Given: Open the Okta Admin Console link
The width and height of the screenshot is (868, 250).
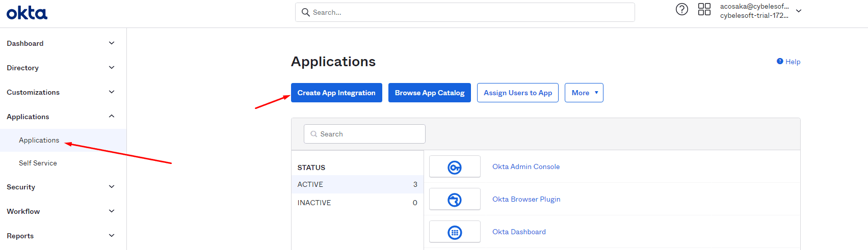Looking at the screenshot, I should pos(526,166).
